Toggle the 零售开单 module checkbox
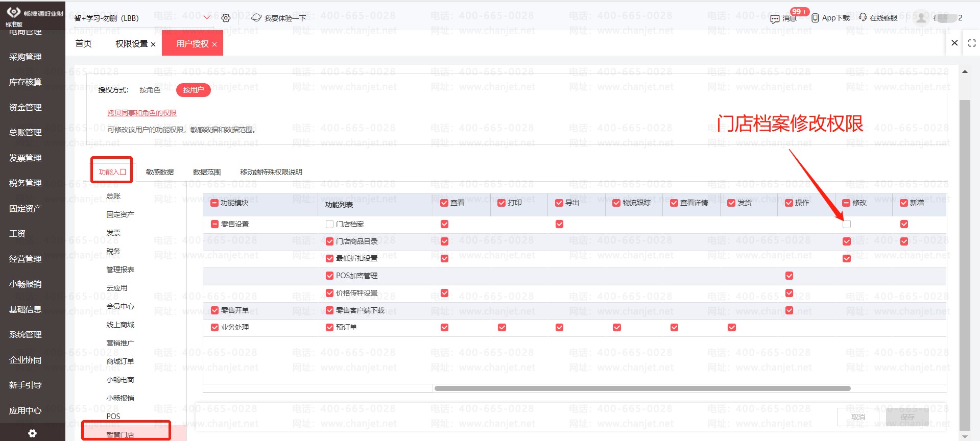 214,310
